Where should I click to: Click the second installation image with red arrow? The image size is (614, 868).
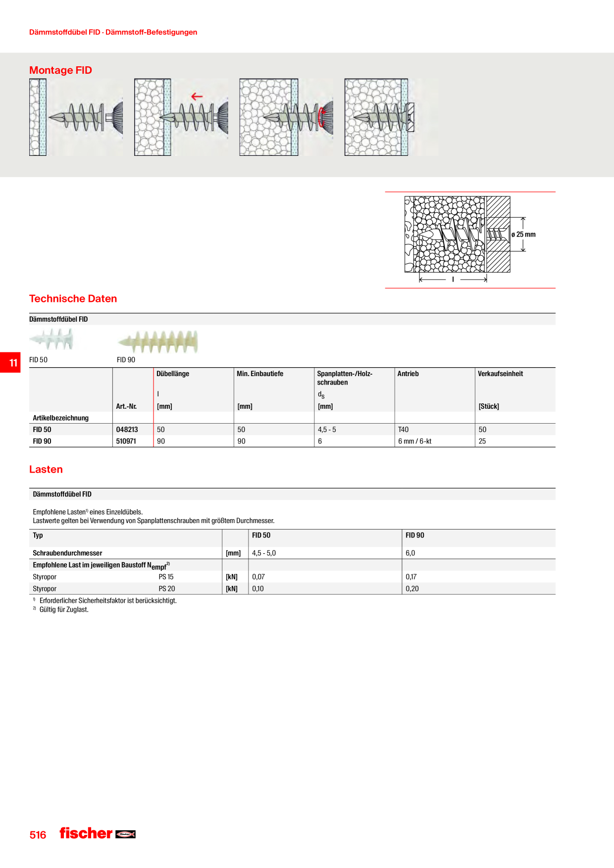(x=181, y=117)
